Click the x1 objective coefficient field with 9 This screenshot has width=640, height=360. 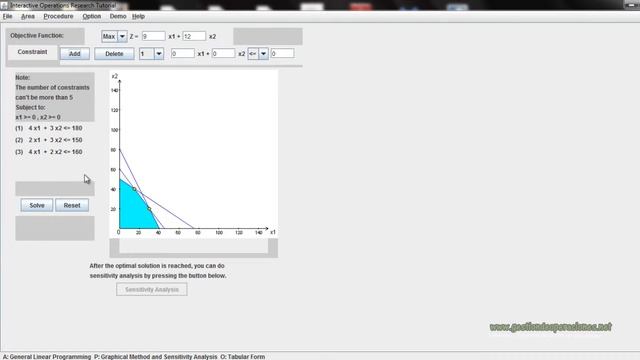point(153,36)
